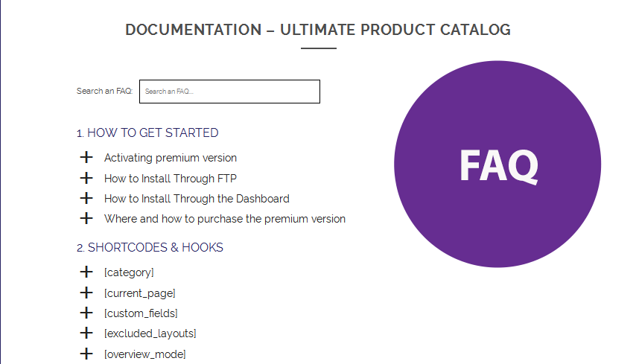This screenshot has width=636, height=364.
Task: Click the plus icon beside [excluded_layouts]
Action: click(x=86, y=333)
